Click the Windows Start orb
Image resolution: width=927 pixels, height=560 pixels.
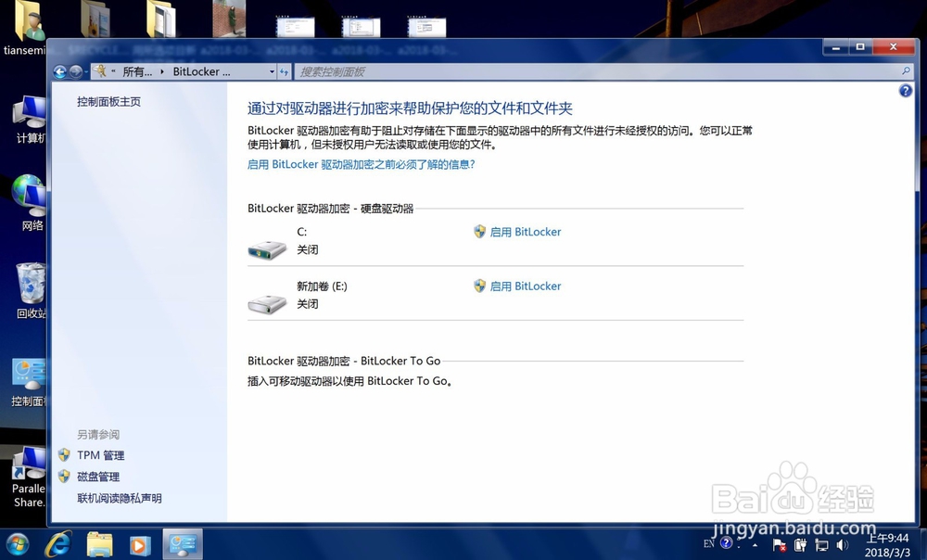pyautogui.click(x=17, y=544)
